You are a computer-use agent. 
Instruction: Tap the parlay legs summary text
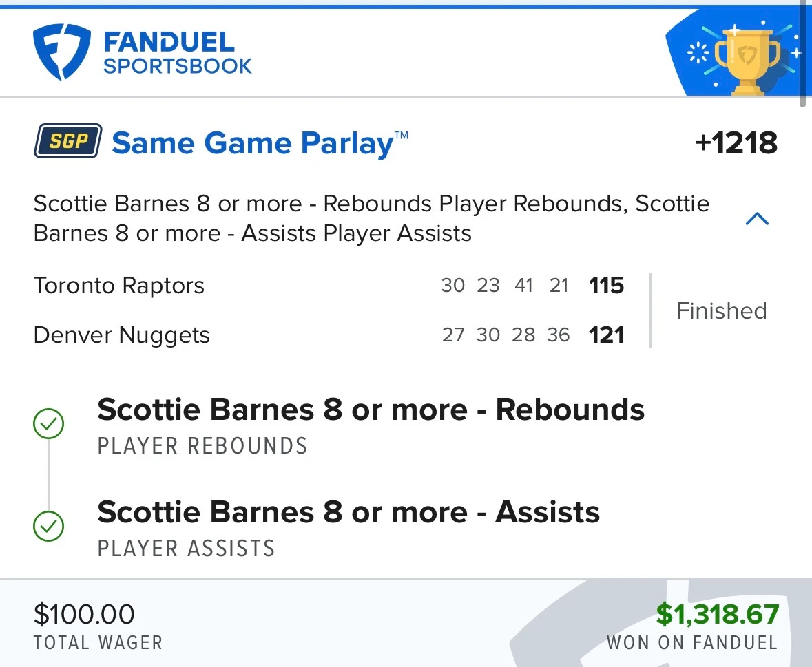click(x=371, y=218)
